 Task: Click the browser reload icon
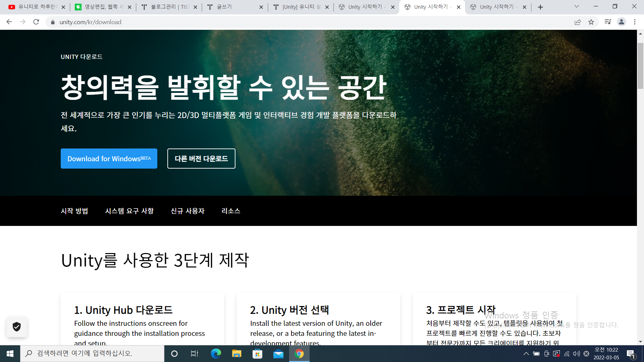point(36,22)
